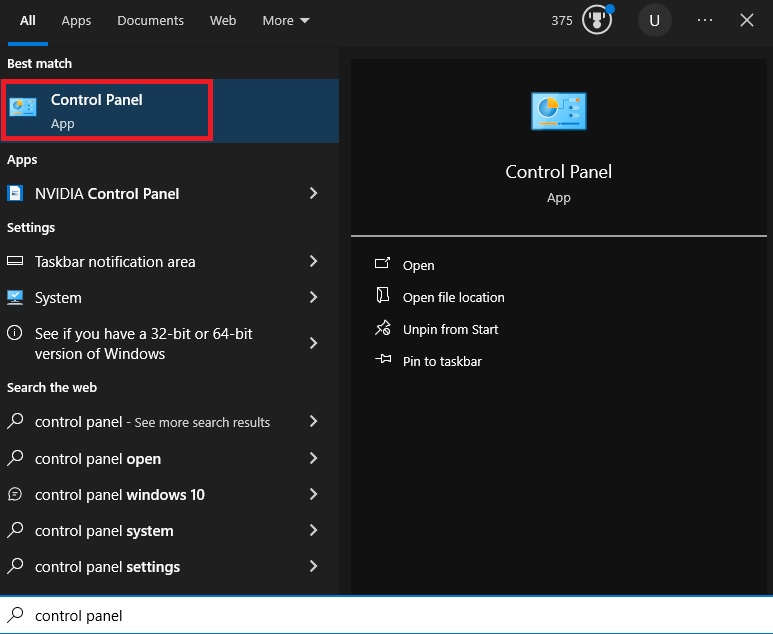Click the large Control Panel preview icon

tap(558, 111)
